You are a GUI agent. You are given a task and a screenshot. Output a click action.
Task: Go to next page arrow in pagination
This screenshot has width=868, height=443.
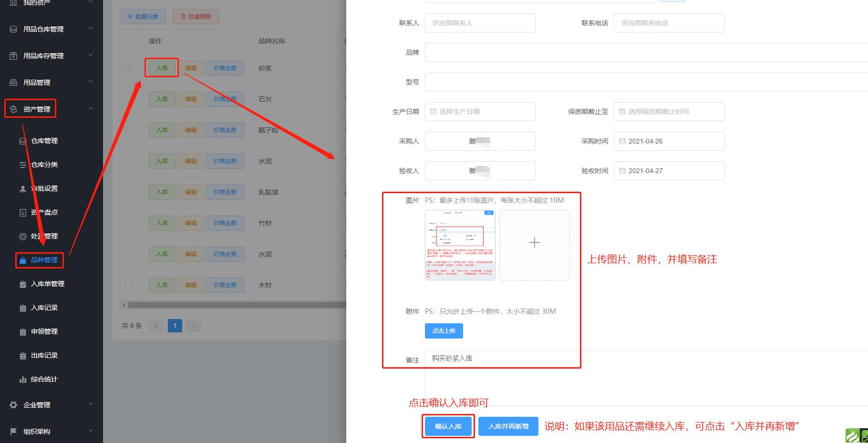coord(194,326)
